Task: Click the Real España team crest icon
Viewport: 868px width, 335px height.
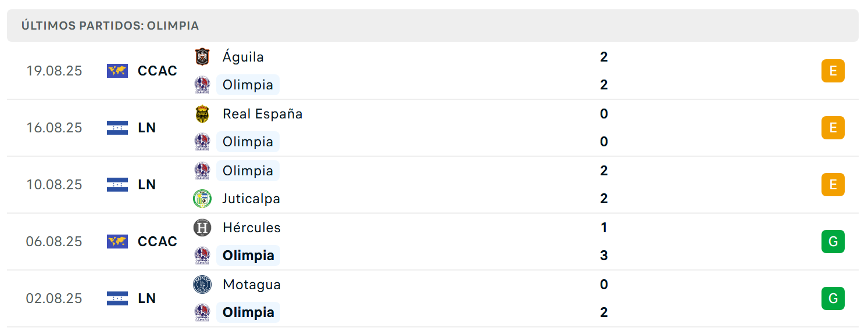Action: 202,114
